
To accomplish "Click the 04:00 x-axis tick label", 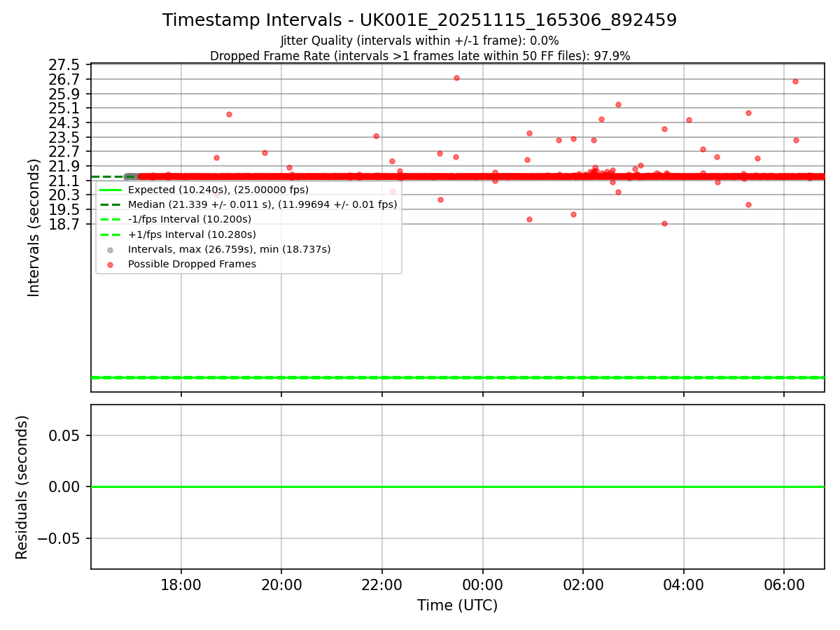I will (x=683, y=585).
